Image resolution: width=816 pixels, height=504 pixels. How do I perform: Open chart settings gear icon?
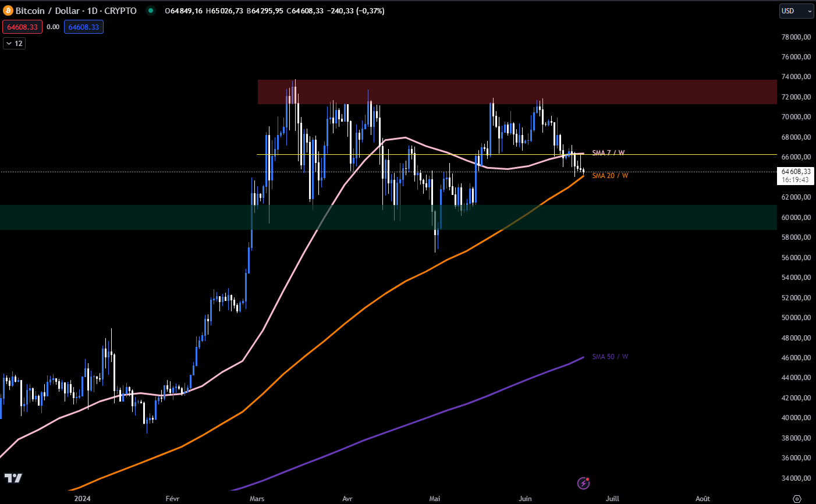click(x=797, y=499)
